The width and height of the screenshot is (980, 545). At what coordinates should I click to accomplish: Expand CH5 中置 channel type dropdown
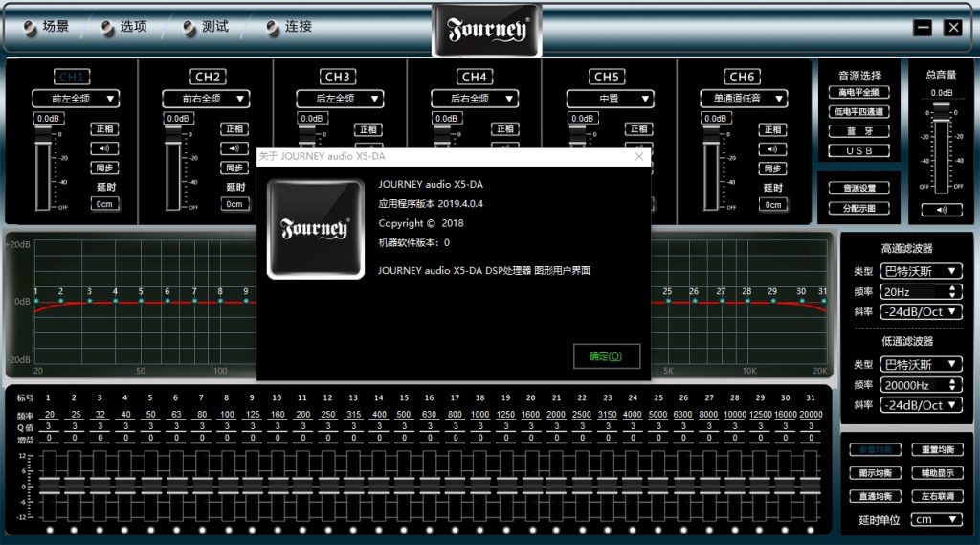pos(610,99)
